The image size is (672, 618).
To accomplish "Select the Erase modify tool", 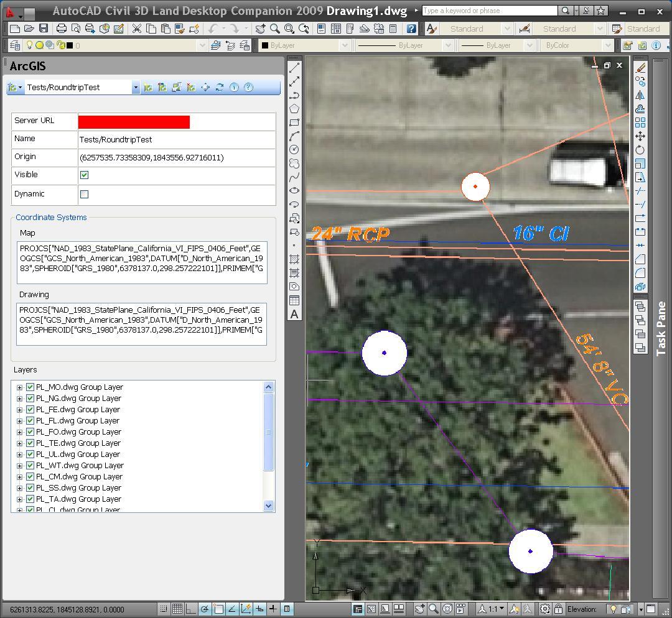I will tap(640, 68).
